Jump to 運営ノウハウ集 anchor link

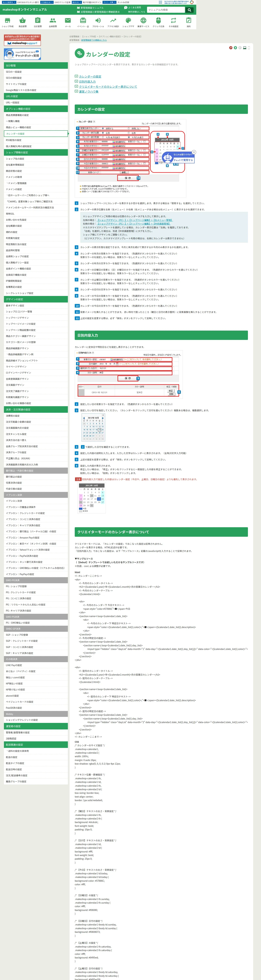[88, 92]
